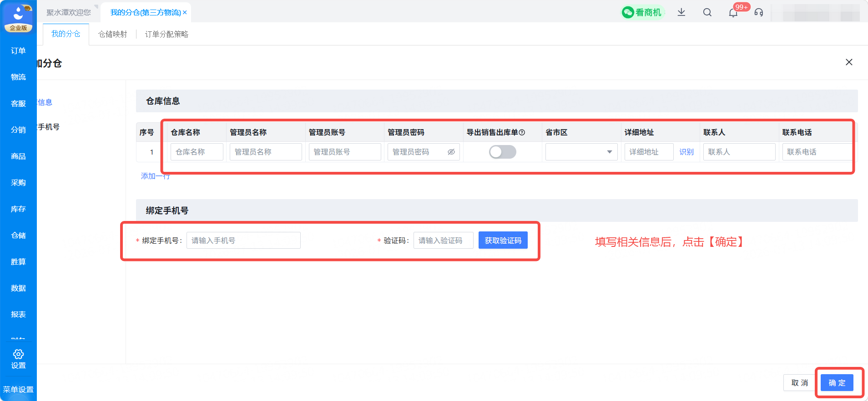Click the 仓库名称 column header
The image size is (868, 401).
186,132
